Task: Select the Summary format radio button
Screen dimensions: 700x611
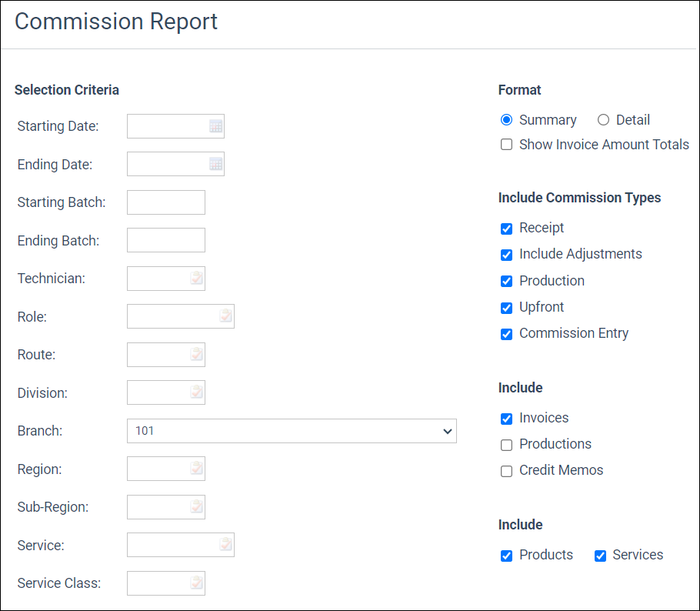Action: [506, 120]
